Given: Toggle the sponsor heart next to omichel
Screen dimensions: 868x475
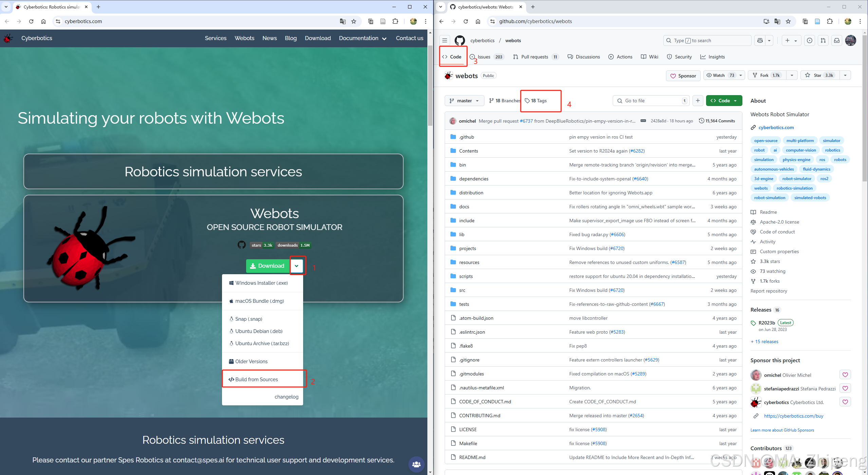Looking at the screenshot, I should (845, 375).
